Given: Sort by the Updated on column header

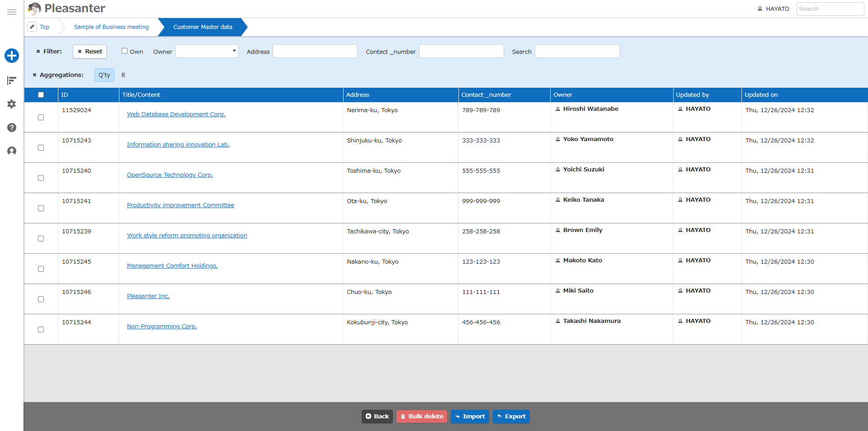Looking at the screenshot, I should 805,95.
